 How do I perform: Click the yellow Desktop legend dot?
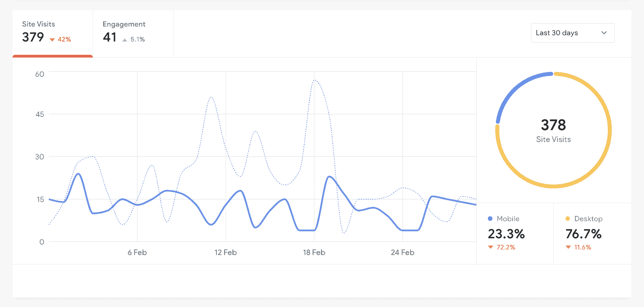(x=568, y=219)
